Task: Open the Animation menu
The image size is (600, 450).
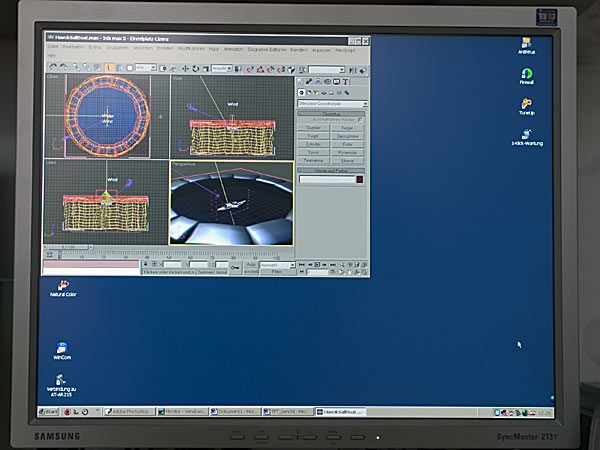Action: (233, 49)
